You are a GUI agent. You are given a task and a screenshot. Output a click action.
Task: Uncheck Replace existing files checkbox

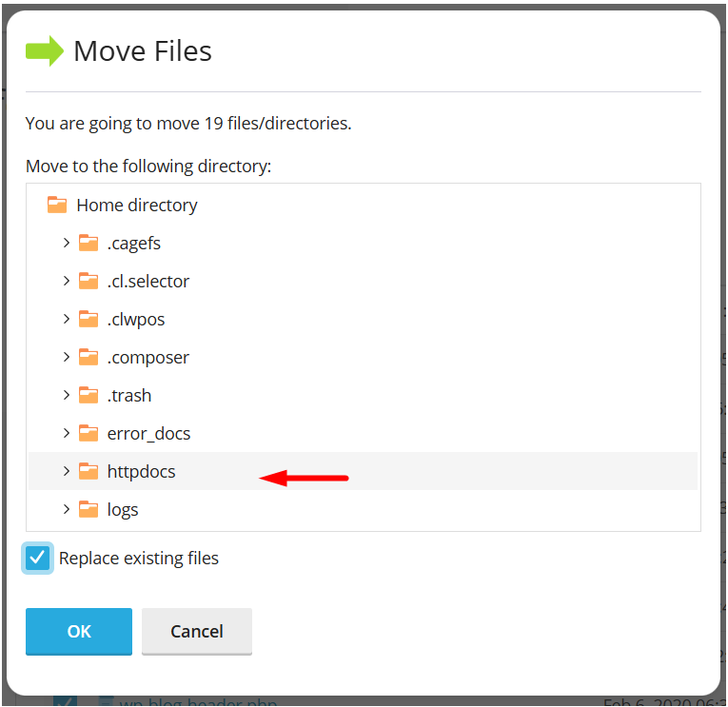(38, 559)
